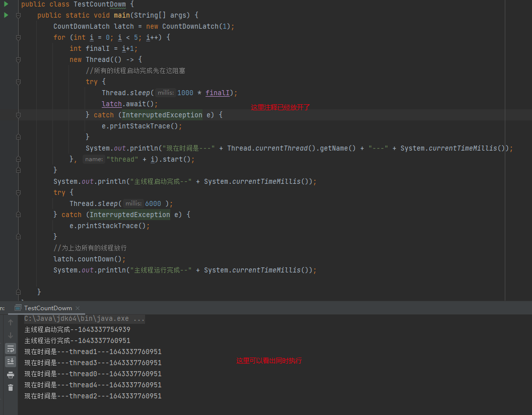The height and width of the screenshot is (415, 532).
Task: Collapse fold end after second e.printStackTrace()
Action: (x=18, y=236)
